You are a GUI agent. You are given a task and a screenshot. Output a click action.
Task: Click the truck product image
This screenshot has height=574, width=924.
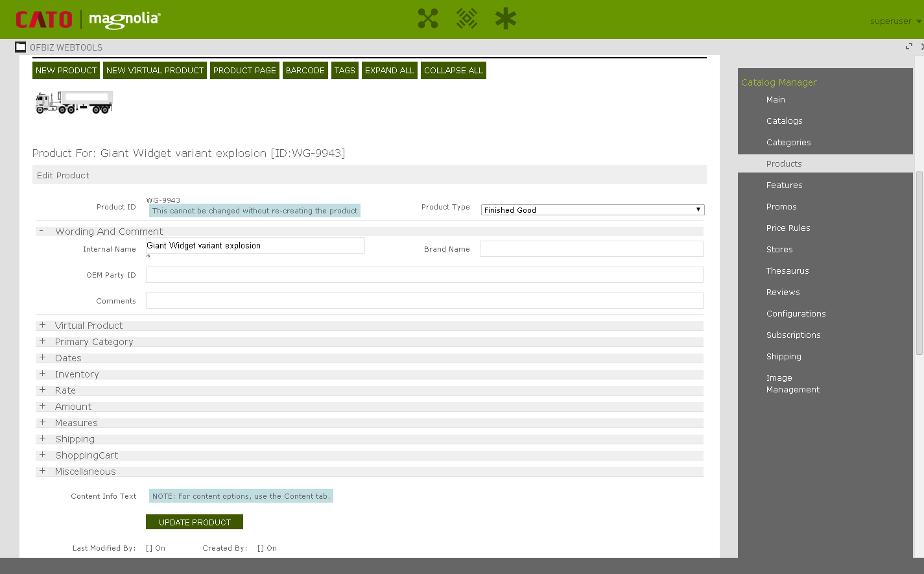(x=74, y=102)
